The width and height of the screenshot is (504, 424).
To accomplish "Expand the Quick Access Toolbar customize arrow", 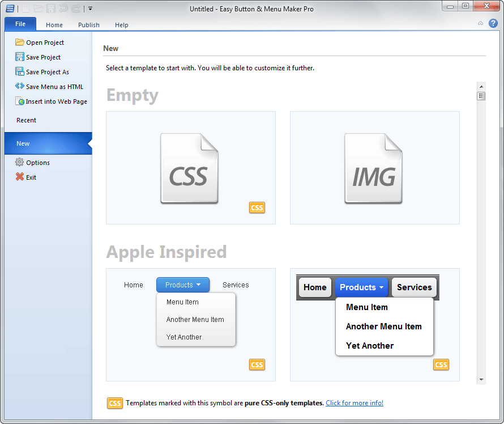I will click(90, 9).
